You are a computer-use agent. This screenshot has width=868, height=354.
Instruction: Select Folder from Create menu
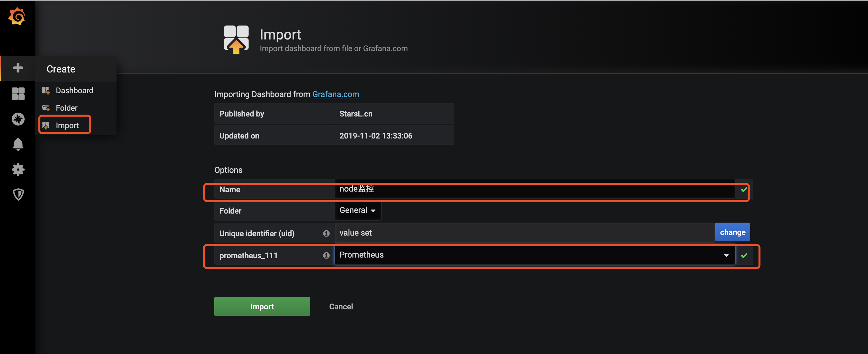click(66, 108)
